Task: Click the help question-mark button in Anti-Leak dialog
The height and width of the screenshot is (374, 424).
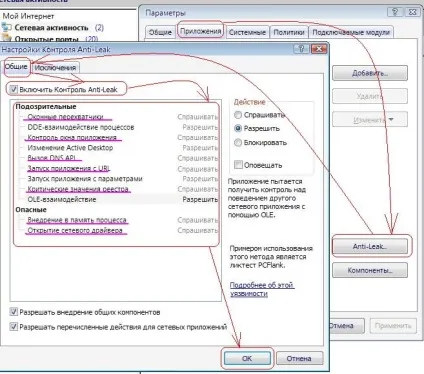Action: pyautogui.click(x=301, y=49)
